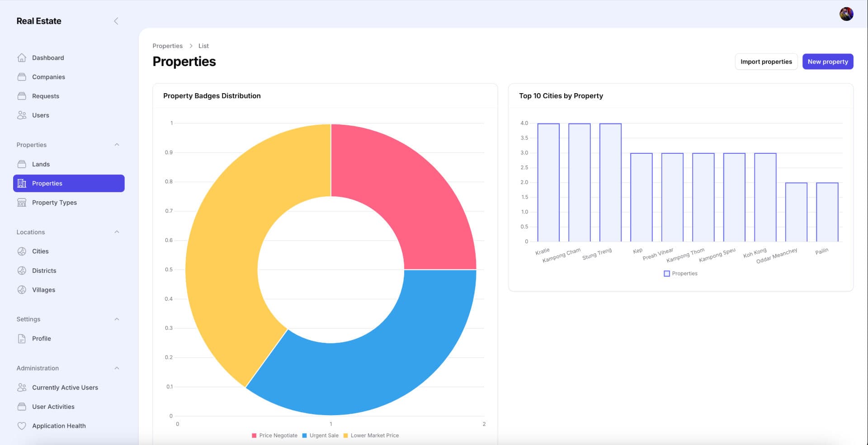Click the Kratie bar in chart
This screenshot has height=445, width=868.
pyautogui.click(x=548, y=182)
